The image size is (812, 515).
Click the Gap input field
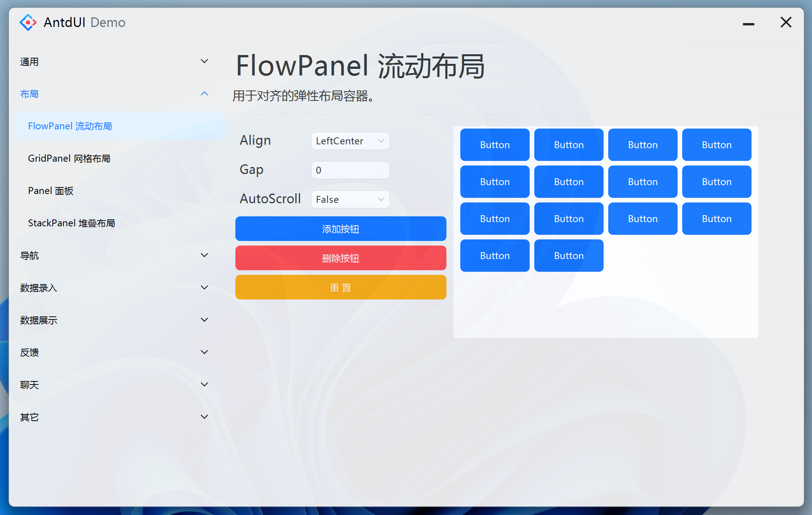point(350,170)
